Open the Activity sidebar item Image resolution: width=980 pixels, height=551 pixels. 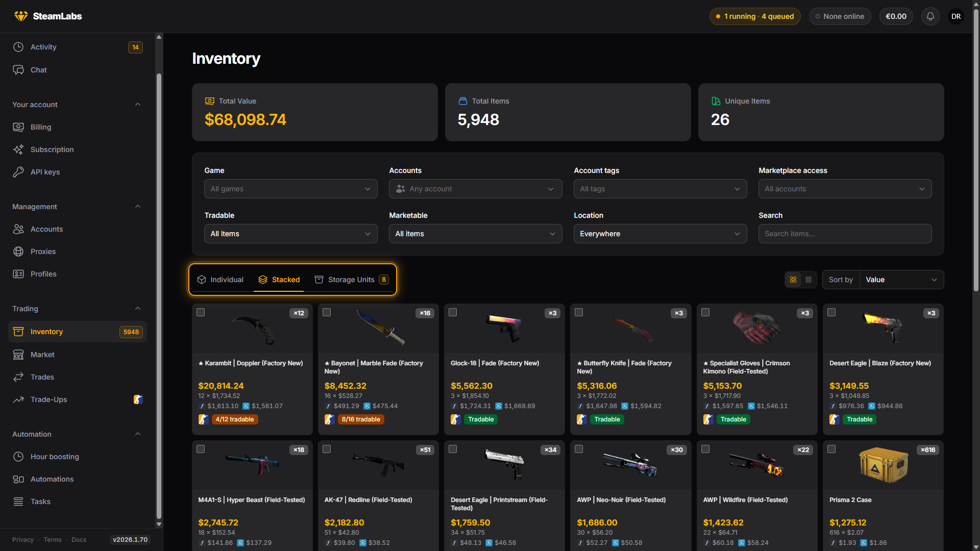click(78, 47)
